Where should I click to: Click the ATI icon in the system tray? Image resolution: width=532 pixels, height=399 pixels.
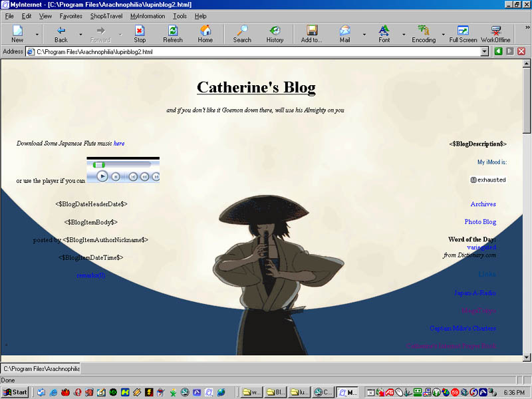[x=390, y=392]
